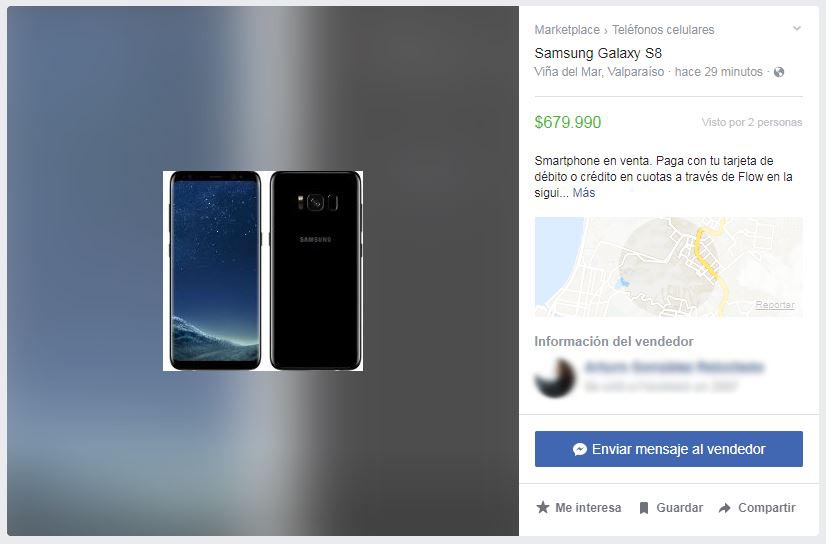
Task: Click the Me interesa star icon
Action: click(x=543, y=508)
